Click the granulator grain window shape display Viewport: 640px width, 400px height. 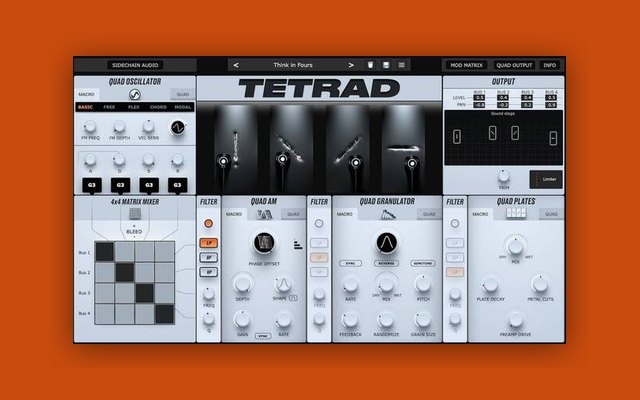pos(387,243)
